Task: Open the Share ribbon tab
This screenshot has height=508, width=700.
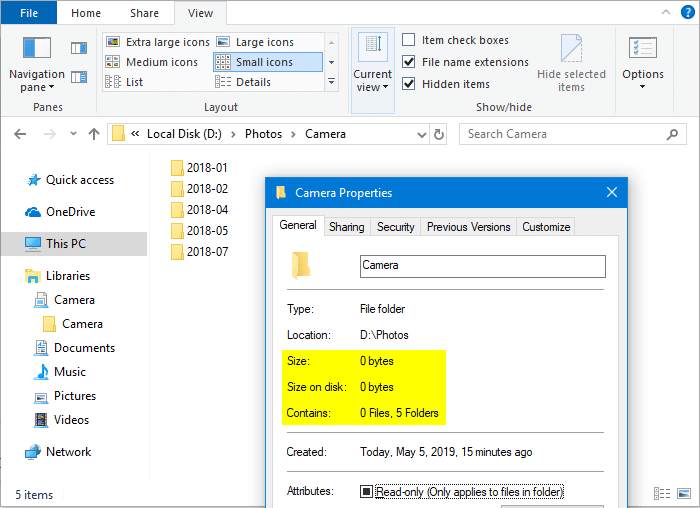Action: 144,13
